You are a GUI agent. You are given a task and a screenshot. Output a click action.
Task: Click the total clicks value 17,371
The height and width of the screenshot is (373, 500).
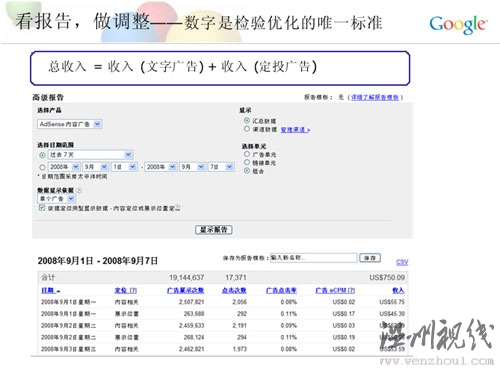[236, 278]
